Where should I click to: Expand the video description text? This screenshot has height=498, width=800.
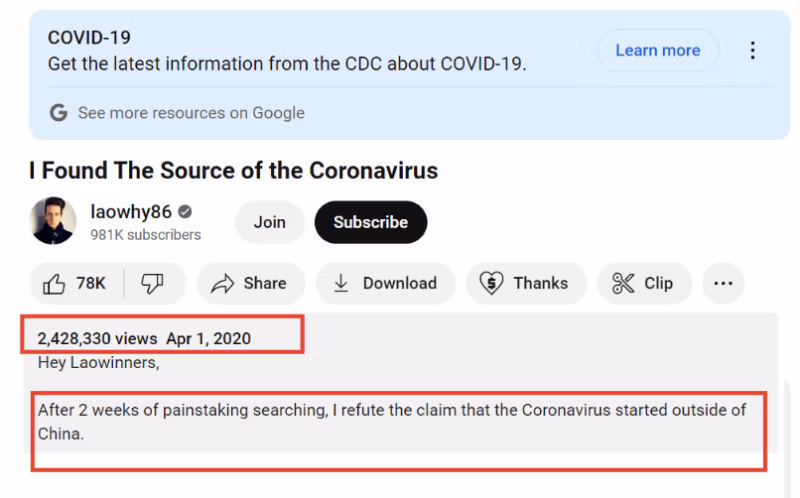tap(392, 422)
